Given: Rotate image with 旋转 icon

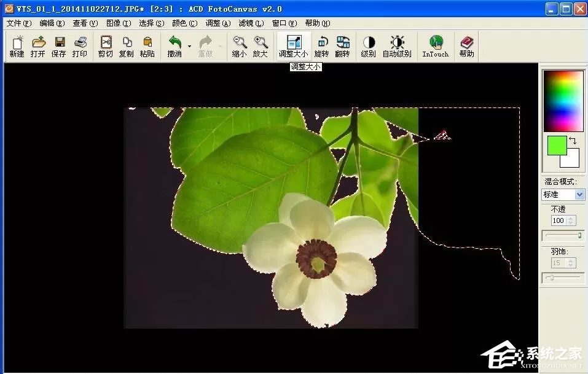Looking at the screenshot, I should click(322, 47).
